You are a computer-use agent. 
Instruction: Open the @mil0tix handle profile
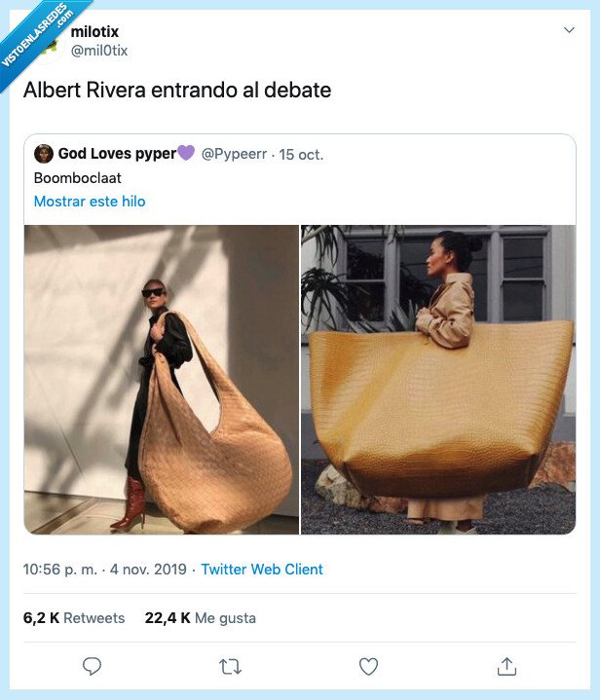[x=99, y=51]
